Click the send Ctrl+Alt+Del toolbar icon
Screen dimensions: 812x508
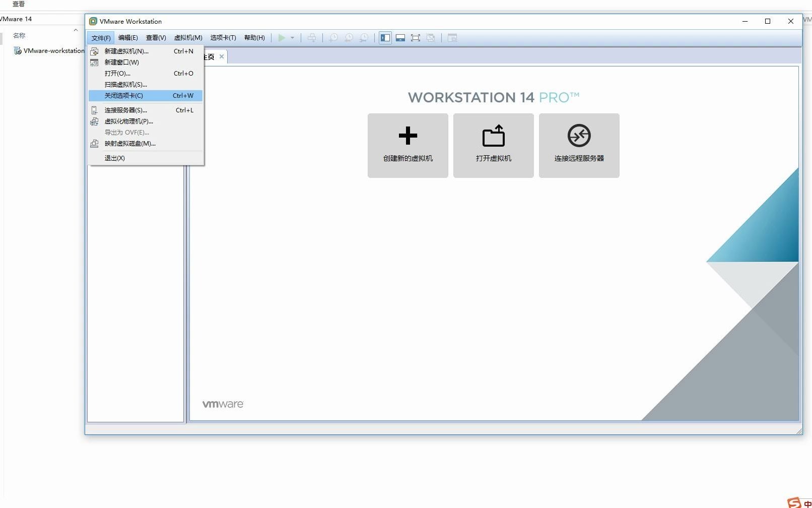(312, 38)
